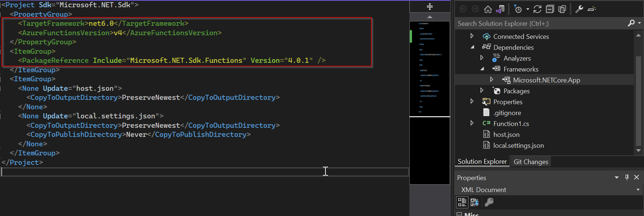Toggle Preview Selected Items in Solution Explorer
This screenshot has width=644, height=216.
592,9
